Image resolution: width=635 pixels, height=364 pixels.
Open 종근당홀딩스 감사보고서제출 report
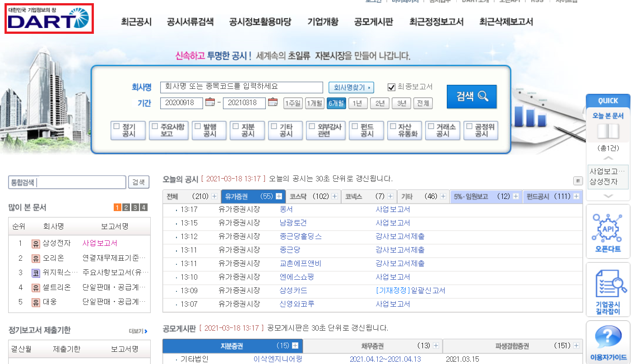pyautogui.click(x=400, y=236)
